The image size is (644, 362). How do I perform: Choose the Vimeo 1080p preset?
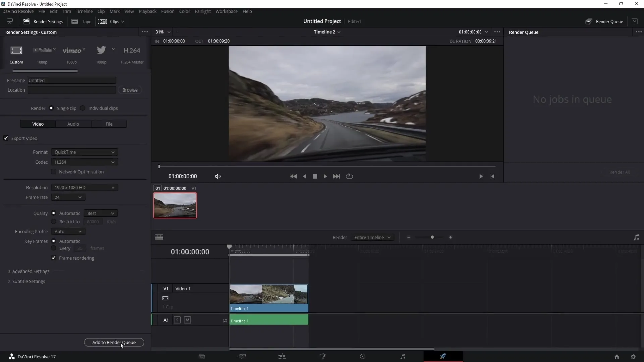[x=72, y=50]
